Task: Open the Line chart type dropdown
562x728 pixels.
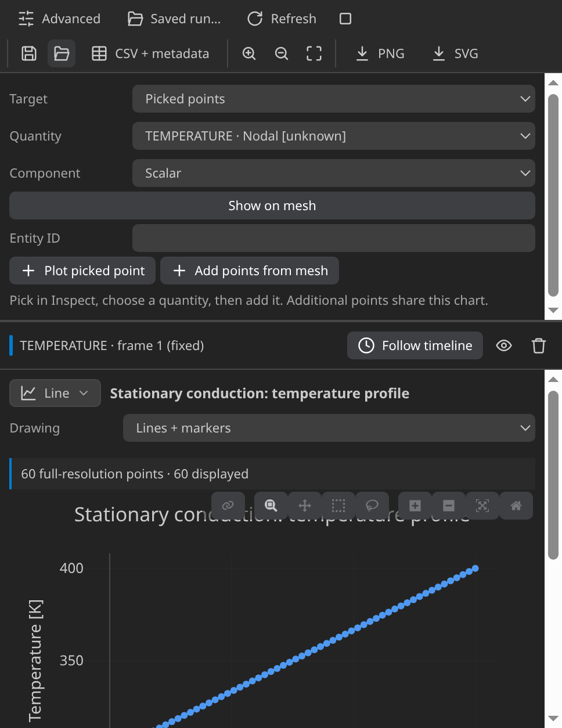Action: (x=55, y=393)
